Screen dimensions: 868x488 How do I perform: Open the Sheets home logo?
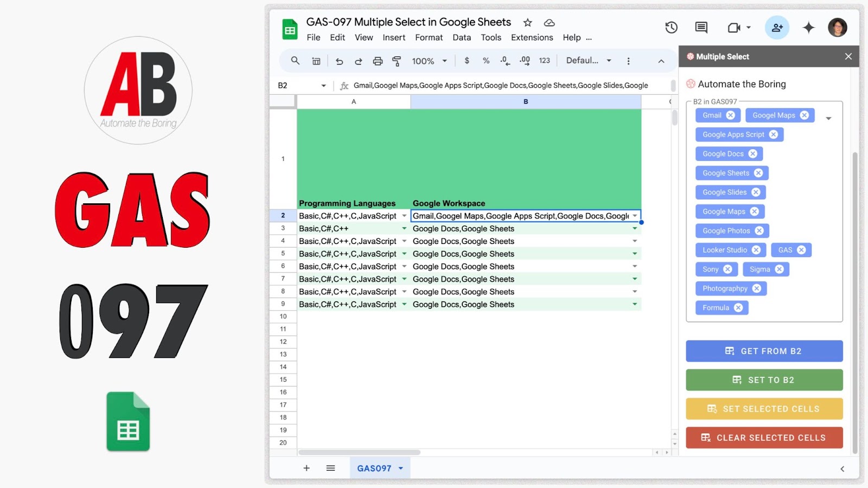click(x=290, y=29)
